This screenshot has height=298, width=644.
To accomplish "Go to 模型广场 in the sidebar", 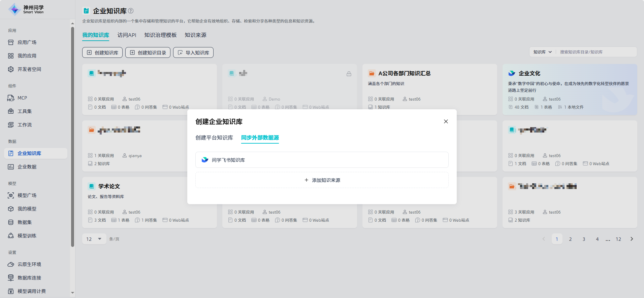I will click(x=27, y=195).
